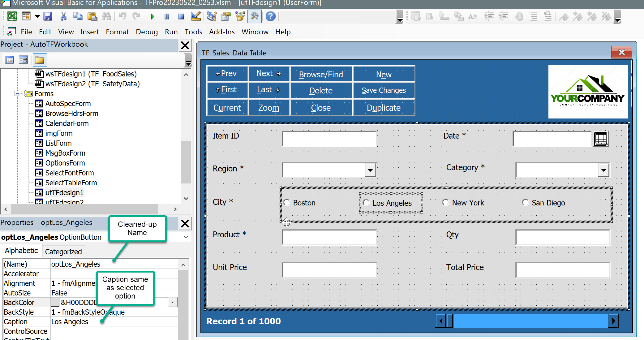Open the calendar picker icon next to Date
644x340 pixels.
click(x=601, y=139)
